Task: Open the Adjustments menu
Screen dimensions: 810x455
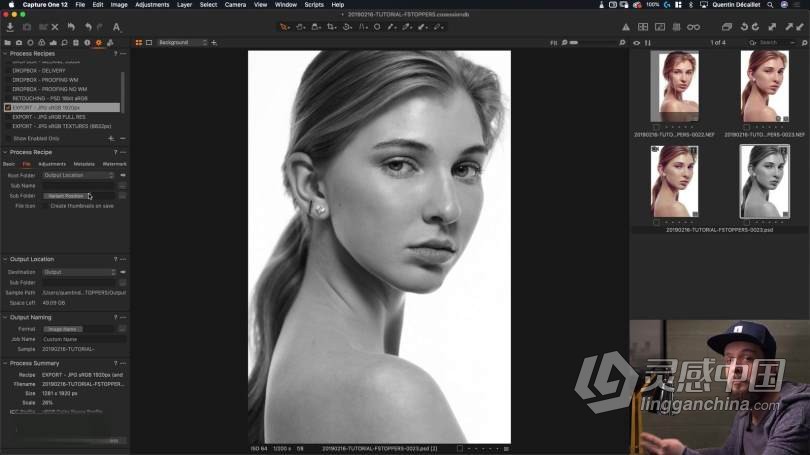Action: (x=152, y=5)
